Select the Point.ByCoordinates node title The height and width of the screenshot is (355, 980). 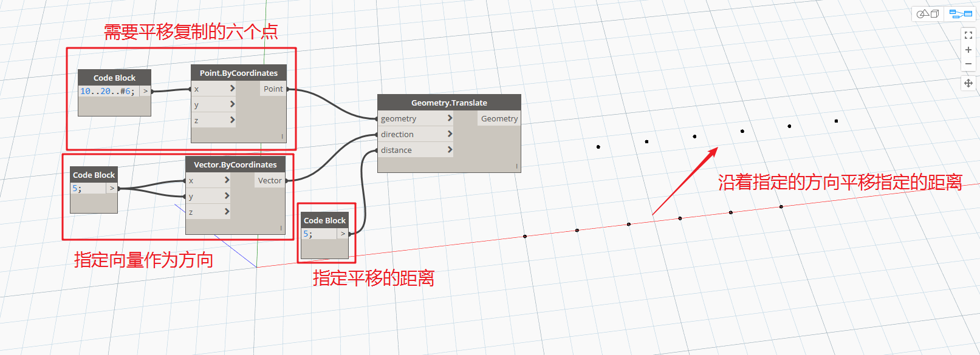click(239, 73)
